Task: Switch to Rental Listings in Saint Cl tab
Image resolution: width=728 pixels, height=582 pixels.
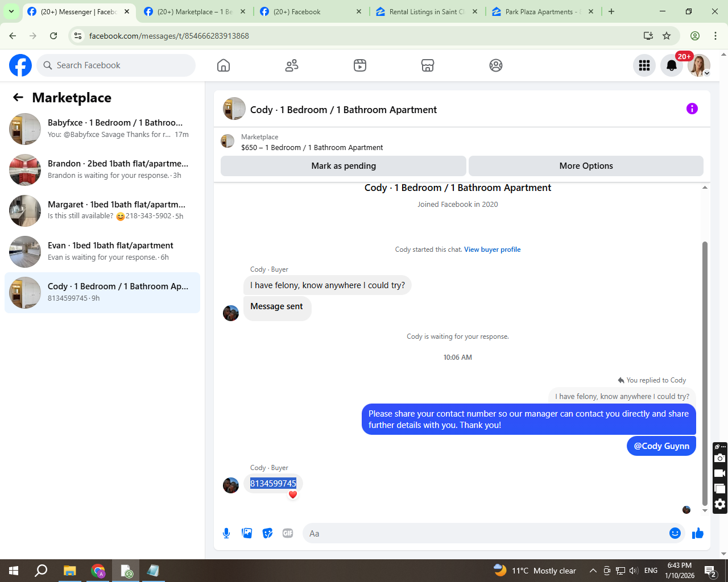Action: (427, 11)
